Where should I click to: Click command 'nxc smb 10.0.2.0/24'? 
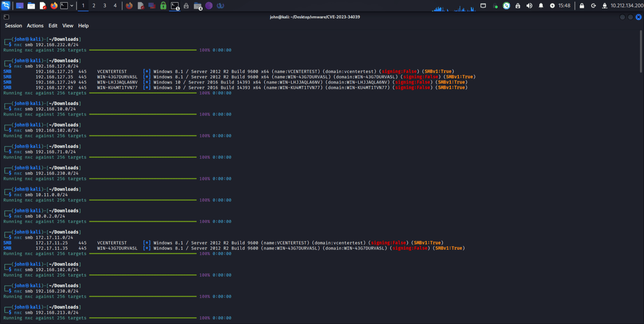pyautogui.click(x=39, y=216)
